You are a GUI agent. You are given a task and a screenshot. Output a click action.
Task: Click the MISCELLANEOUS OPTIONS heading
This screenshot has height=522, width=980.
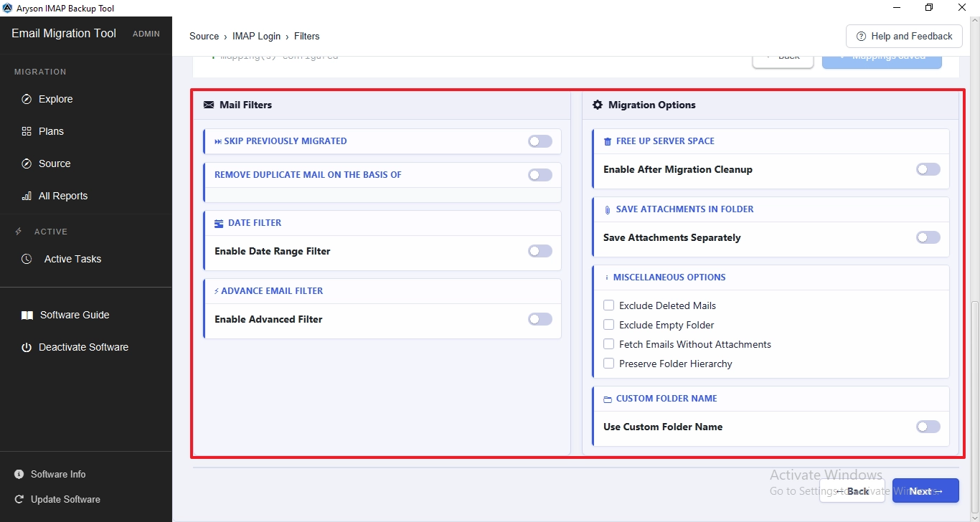click(669, 277)
